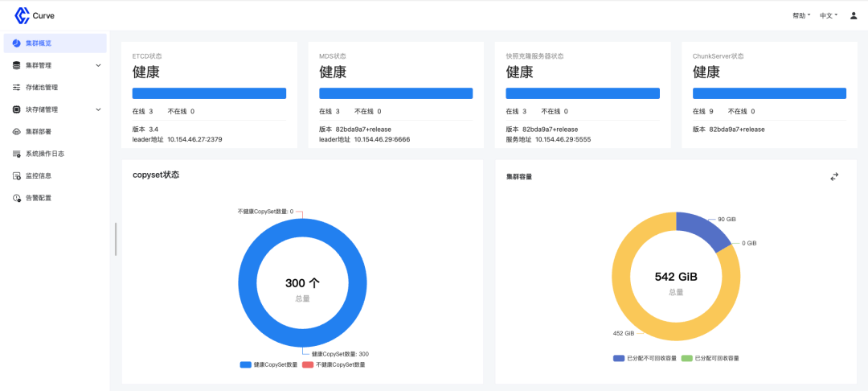Click the MDS leader address 10.154.46.29:6666
This screenshot has width=868, height=391.
382,139
